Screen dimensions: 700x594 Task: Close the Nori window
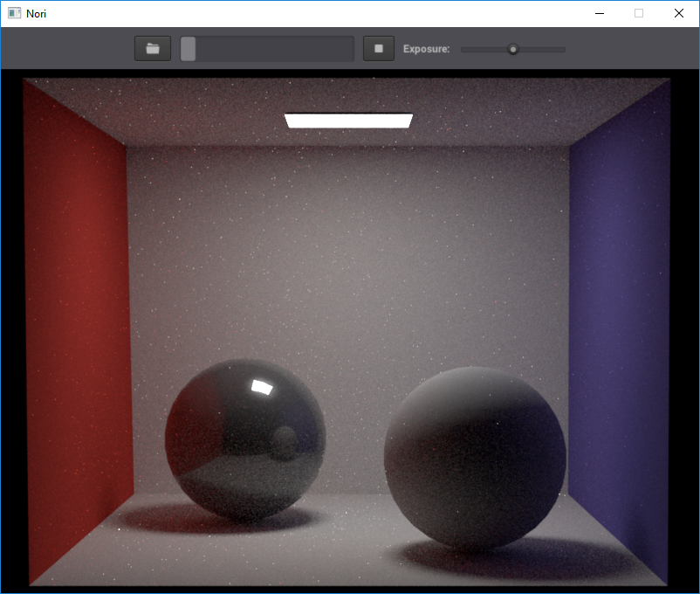[x=679, y=13]
